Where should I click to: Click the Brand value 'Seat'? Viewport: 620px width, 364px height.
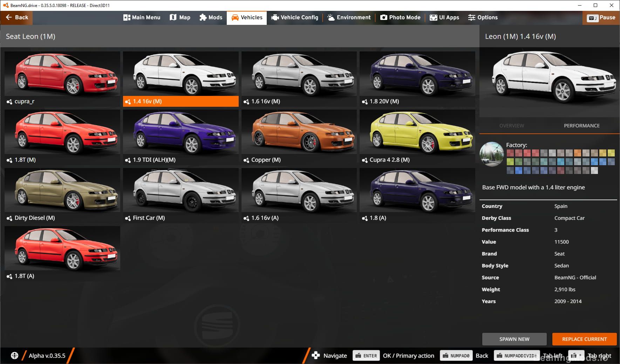click(x=559, y=254)
